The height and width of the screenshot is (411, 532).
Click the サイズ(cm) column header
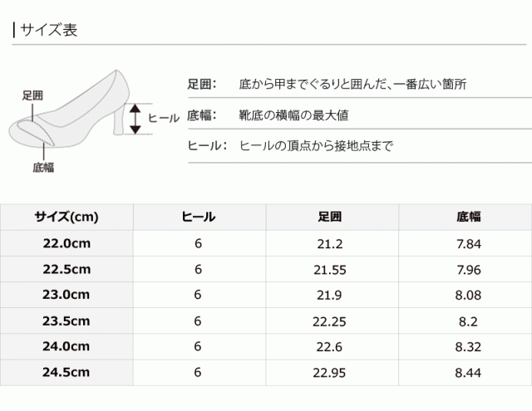click(66, 218)
